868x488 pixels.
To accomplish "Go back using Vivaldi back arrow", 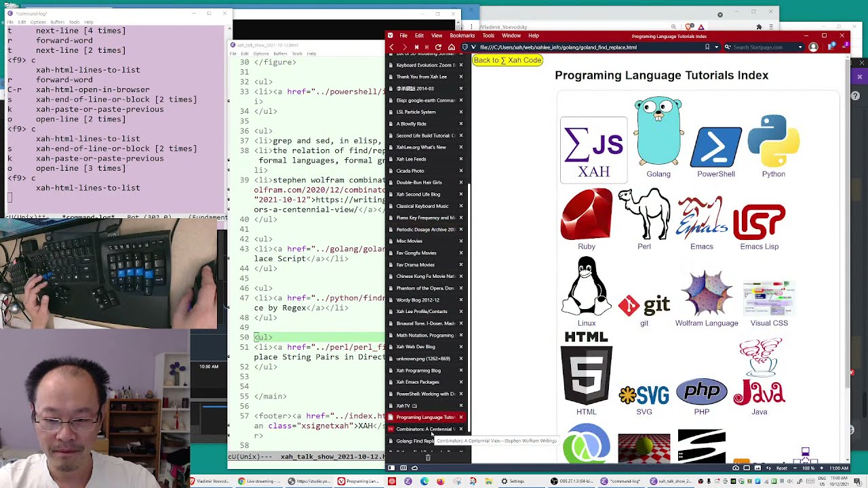I will 391,47.
